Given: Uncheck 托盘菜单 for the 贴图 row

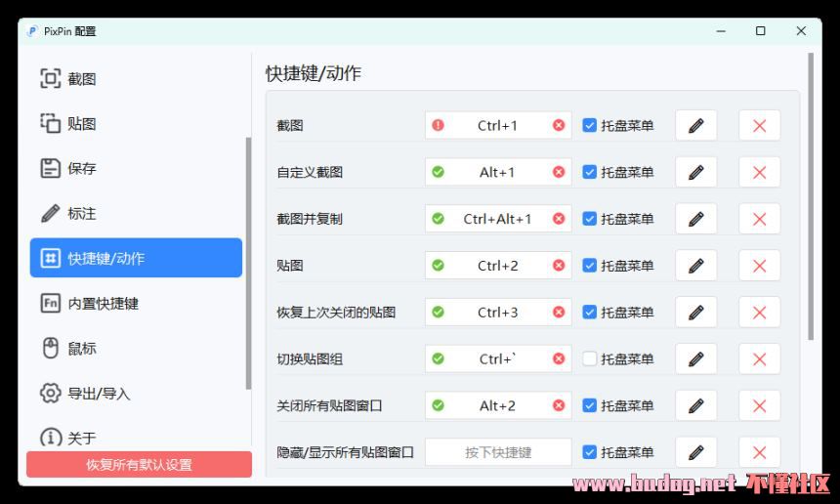Looking at the screenshot, I should (x=589, y=265).
